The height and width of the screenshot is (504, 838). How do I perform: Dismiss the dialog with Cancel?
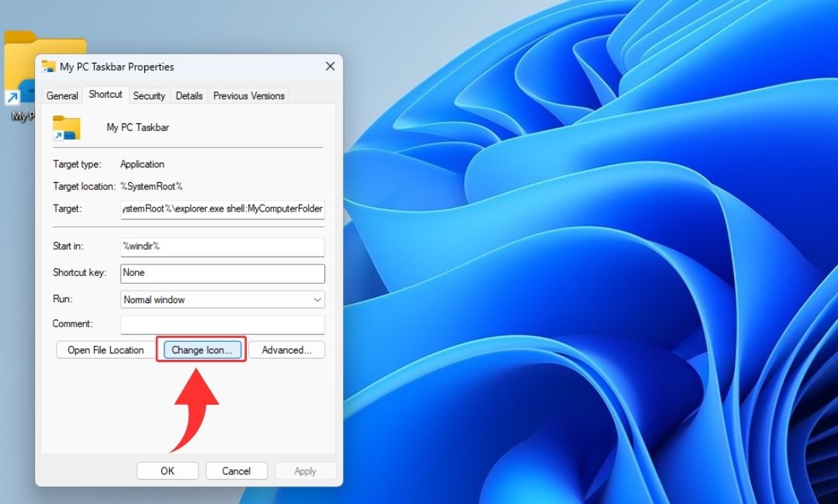tap(237, 471)
